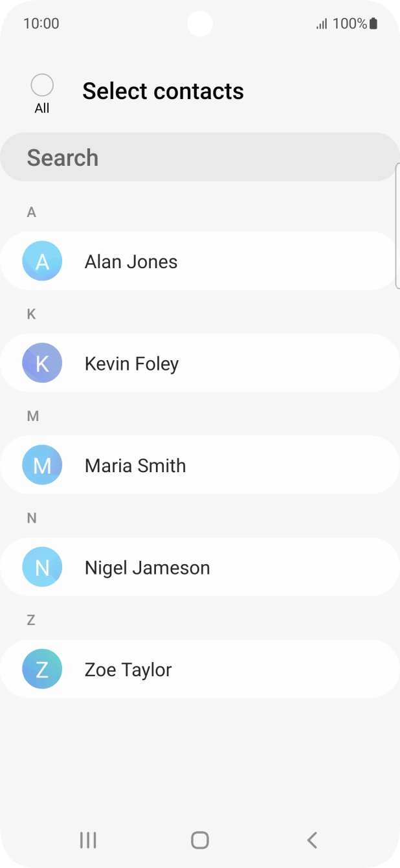Tap Kevin Foley's K avatar
Viewport: 400px width, 868px height.
tap(42, 363)
